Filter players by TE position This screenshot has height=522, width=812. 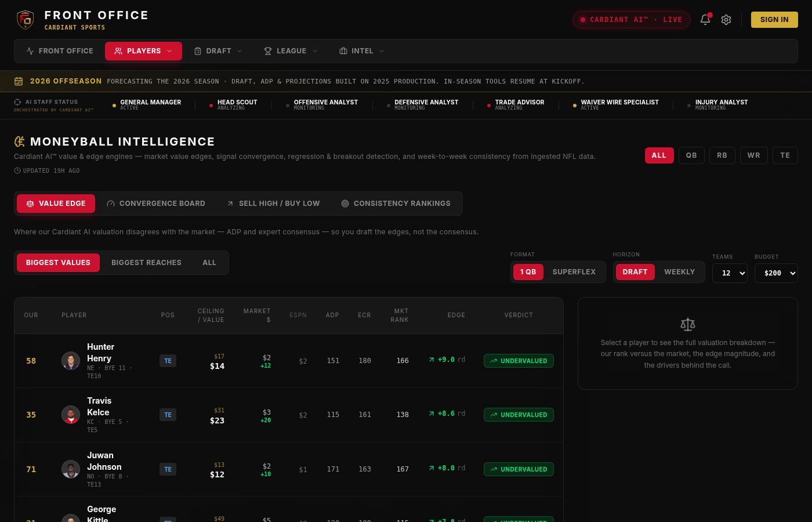pos(785,155)
